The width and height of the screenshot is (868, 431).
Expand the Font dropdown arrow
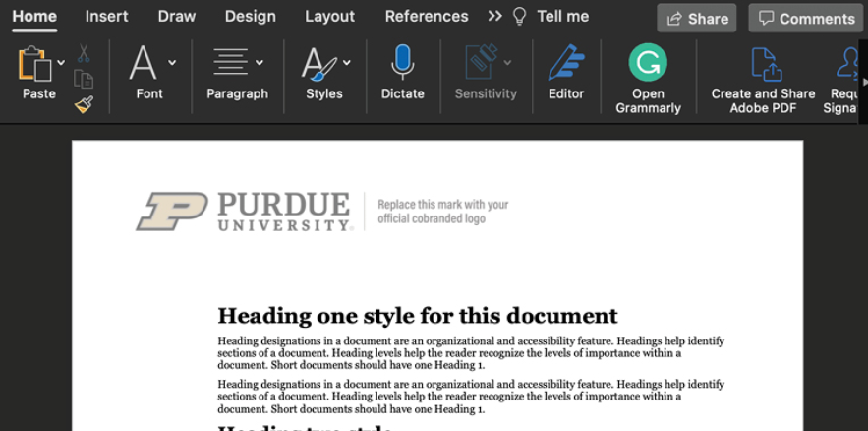coord(172,63)
